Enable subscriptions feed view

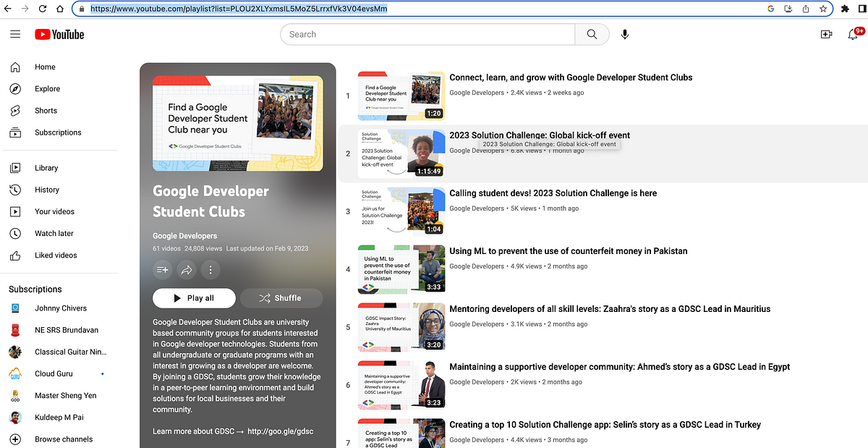[56, 132]
